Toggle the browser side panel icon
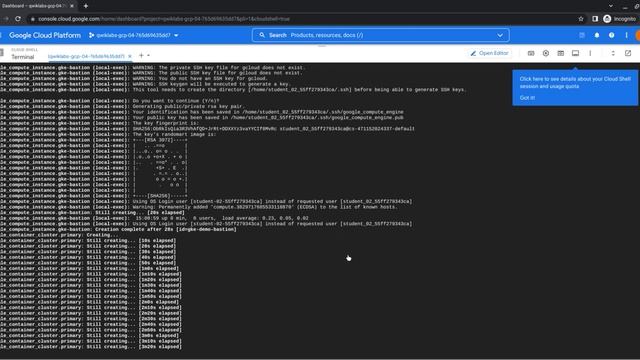 595,19
